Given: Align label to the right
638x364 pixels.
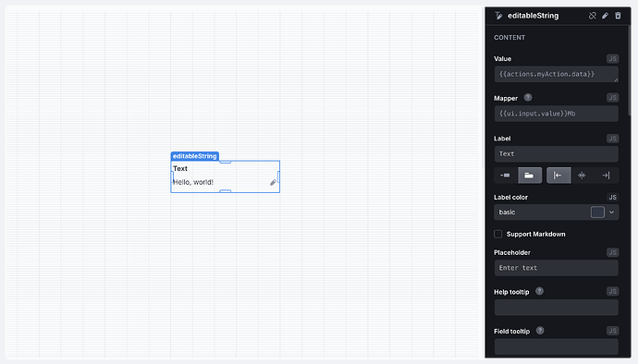Looking at the screenshot, I should click(x=606, y=176).
